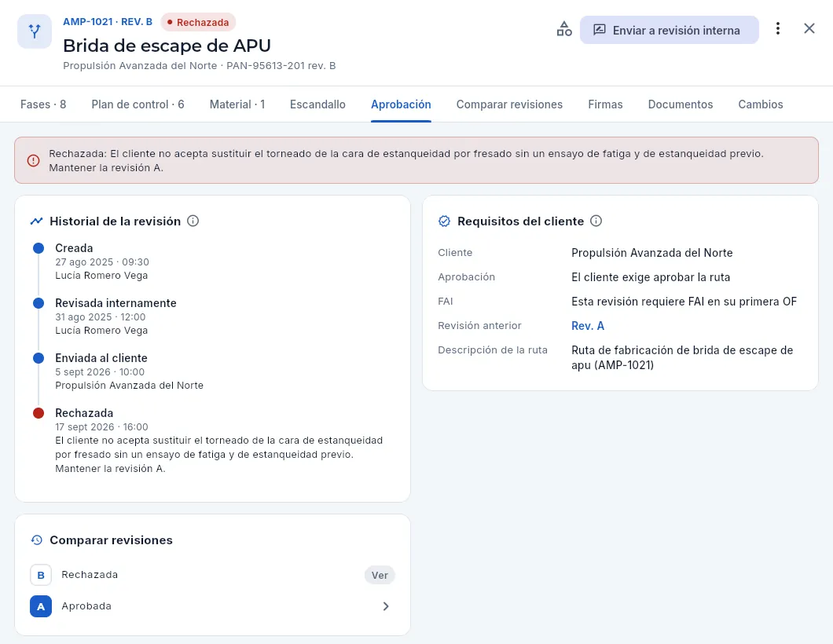Viewport: 833px width, 644px height.
Task: Switch to the Firmas tab
Action: [x=605, y=104]
